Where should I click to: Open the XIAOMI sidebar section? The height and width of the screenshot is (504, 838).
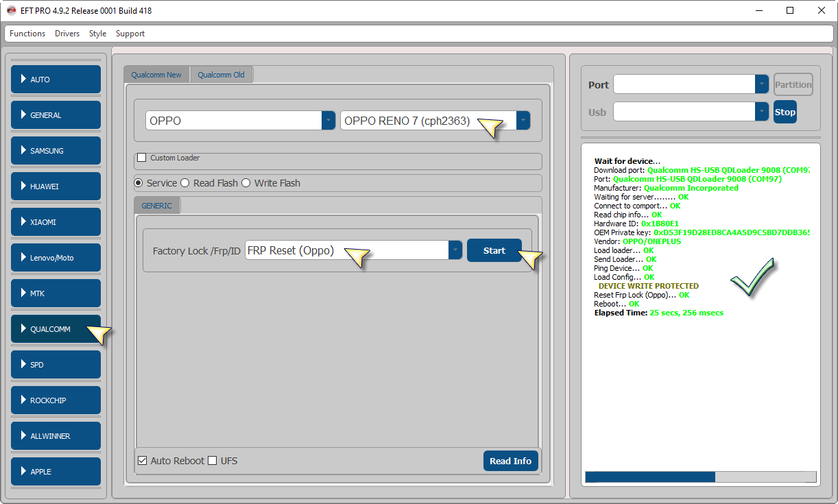[x=56, y=222]
